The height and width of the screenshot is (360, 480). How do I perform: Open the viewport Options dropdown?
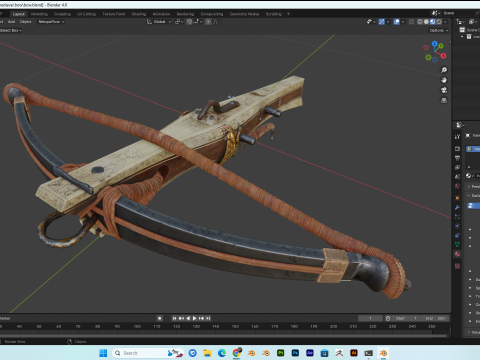pos(438,30)
